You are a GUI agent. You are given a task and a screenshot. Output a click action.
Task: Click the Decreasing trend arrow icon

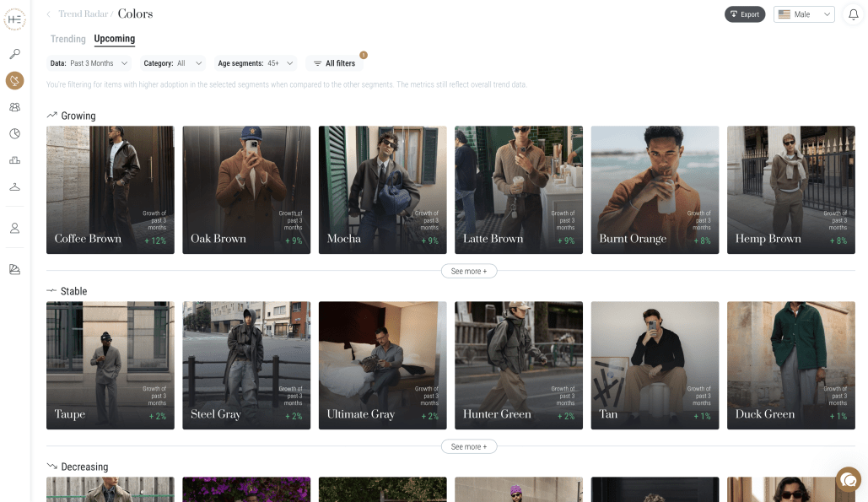(52, 466)
